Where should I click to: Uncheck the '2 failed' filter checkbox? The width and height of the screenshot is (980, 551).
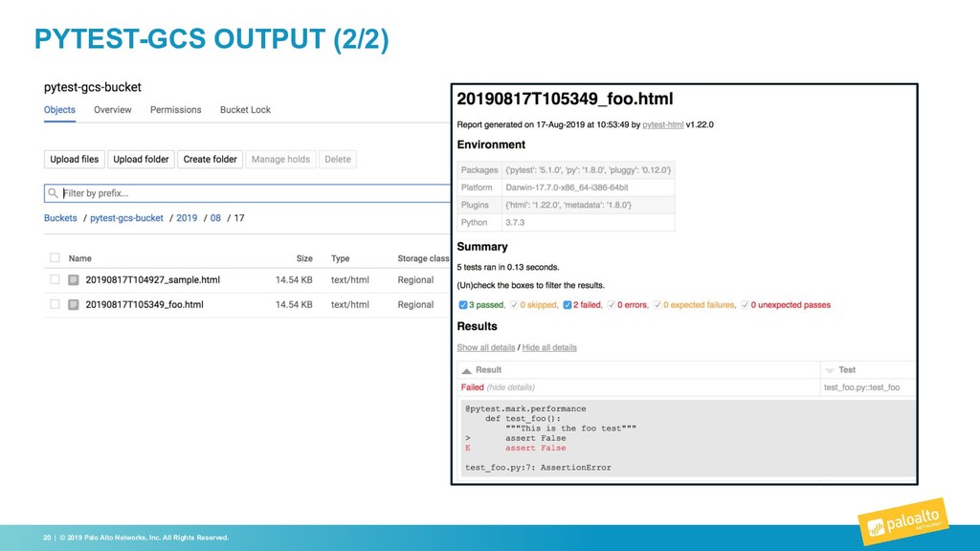(568, 305)
